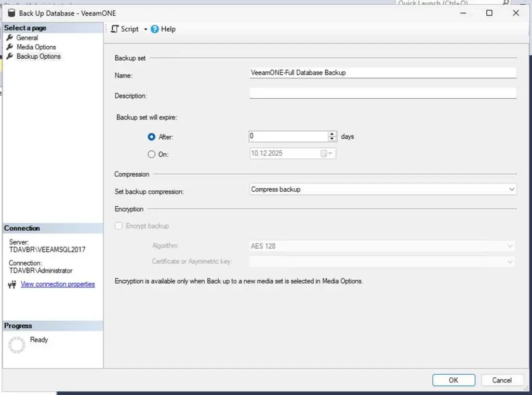Image resolution: width=532 pixels, height=395 pixels.
Task: Click the Ready status text
Action: pos(39,340)
